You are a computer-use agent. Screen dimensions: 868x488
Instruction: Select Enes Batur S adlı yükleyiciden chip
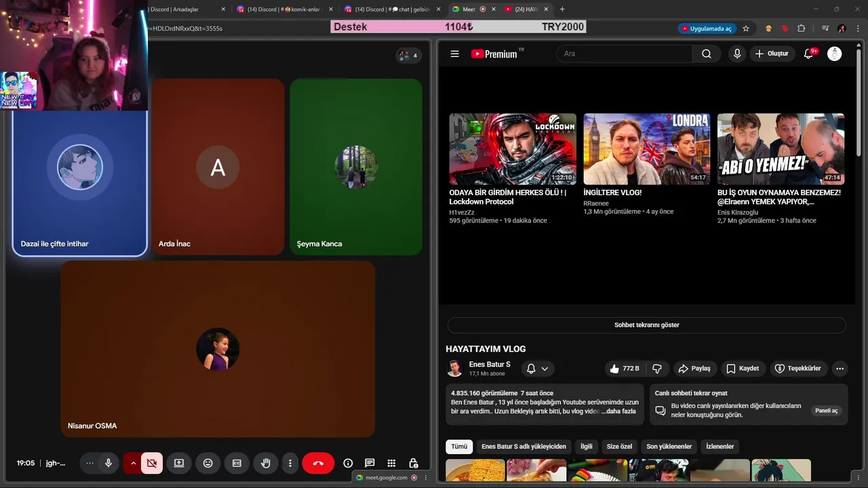tap(524, 447)
